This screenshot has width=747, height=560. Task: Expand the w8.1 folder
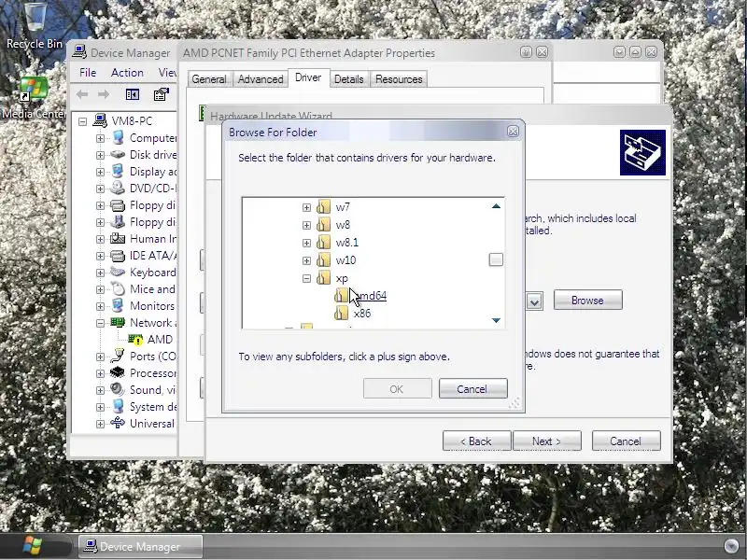306,243
